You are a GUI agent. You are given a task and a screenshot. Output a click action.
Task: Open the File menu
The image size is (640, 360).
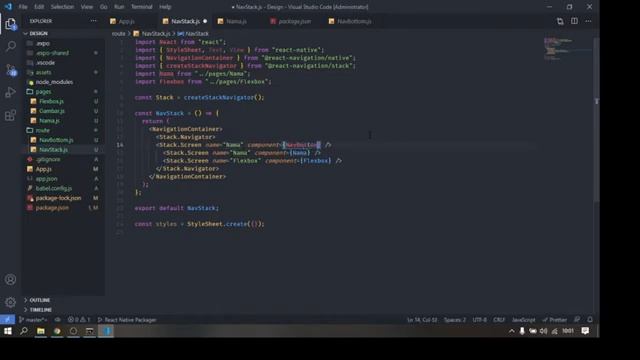click(x=23, y=7)
